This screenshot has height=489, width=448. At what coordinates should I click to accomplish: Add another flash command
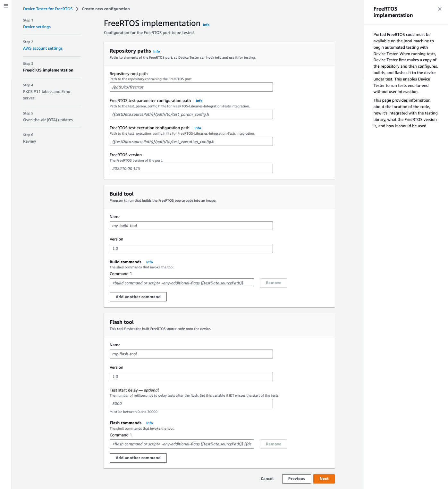point(138,458)
